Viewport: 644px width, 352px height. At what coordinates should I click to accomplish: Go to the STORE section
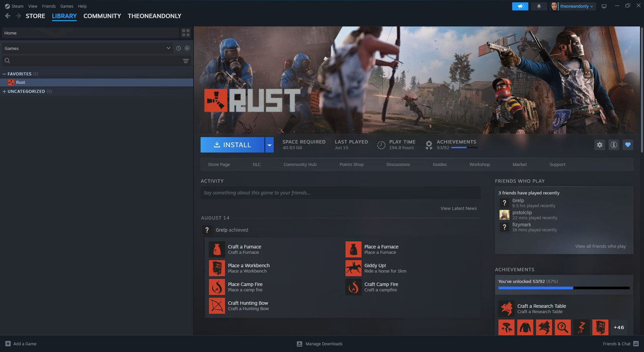click(35, 16)
